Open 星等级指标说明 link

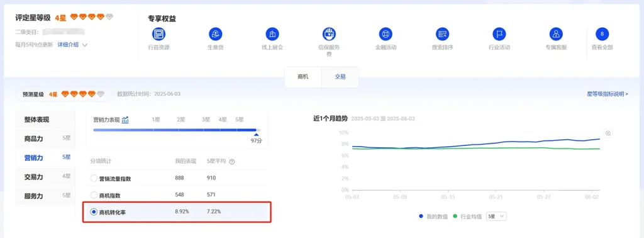pyautogui.click(x=608, y=94)
